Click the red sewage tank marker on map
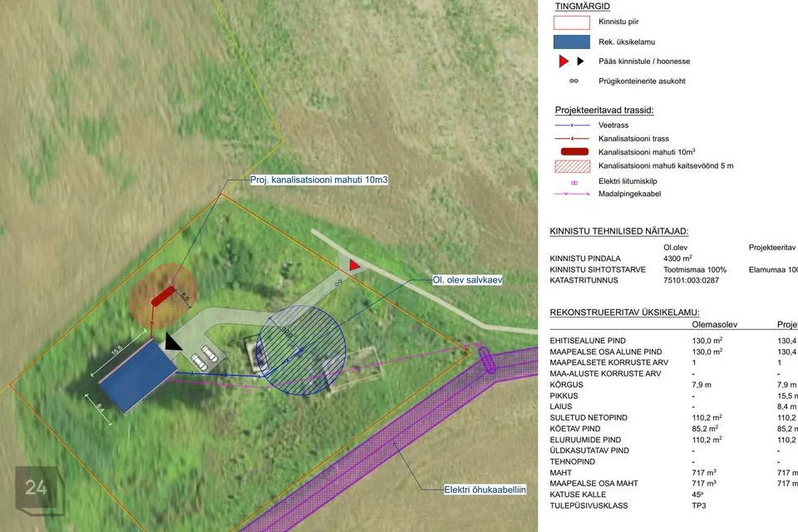 point(164,296)
